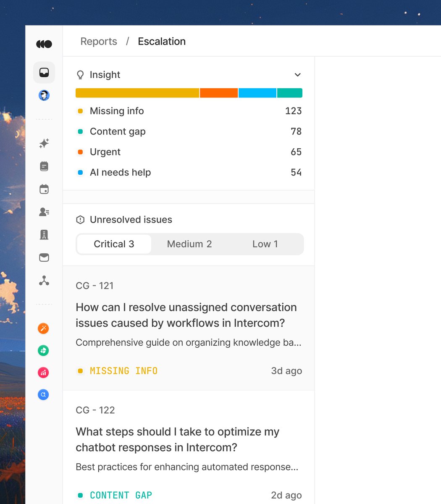The height and width of the screenshot is (504, 441).
Task: Click the Best practices description text
Action: click(x=187, y=467)
